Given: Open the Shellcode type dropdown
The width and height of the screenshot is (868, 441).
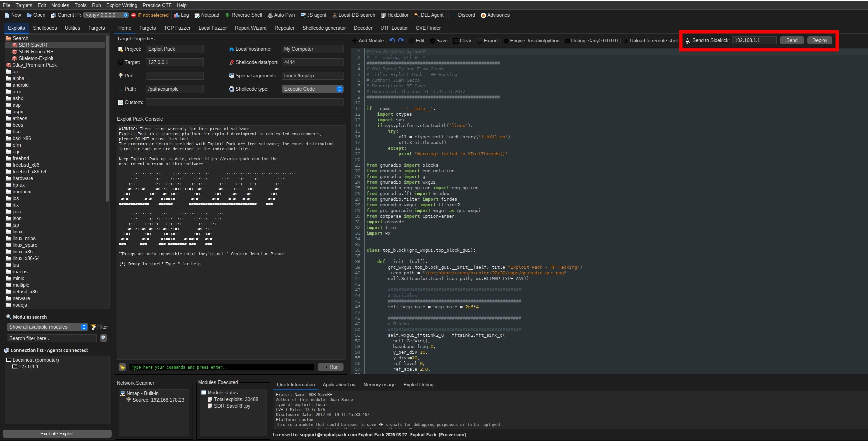Looking at the screenshot, I should coord(312,89).
